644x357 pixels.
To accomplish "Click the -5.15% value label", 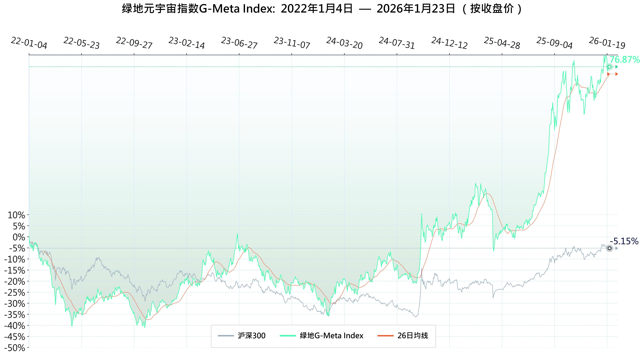I will (x=624, y=241).
